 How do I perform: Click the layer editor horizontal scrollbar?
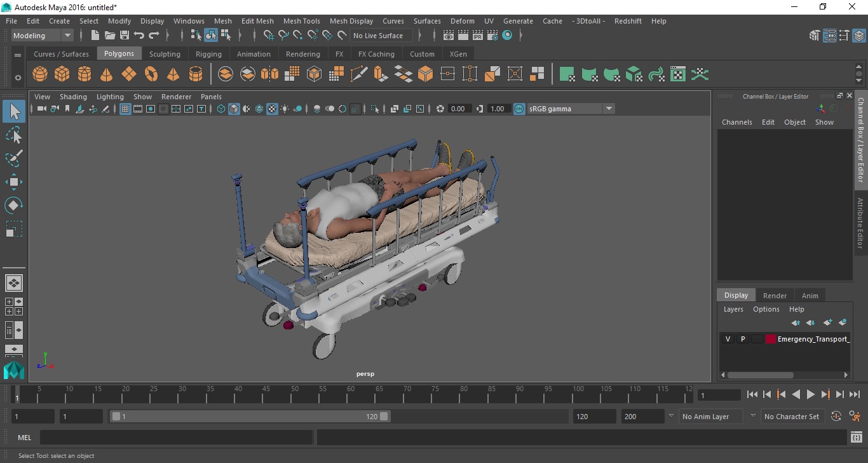click(760, 375)
